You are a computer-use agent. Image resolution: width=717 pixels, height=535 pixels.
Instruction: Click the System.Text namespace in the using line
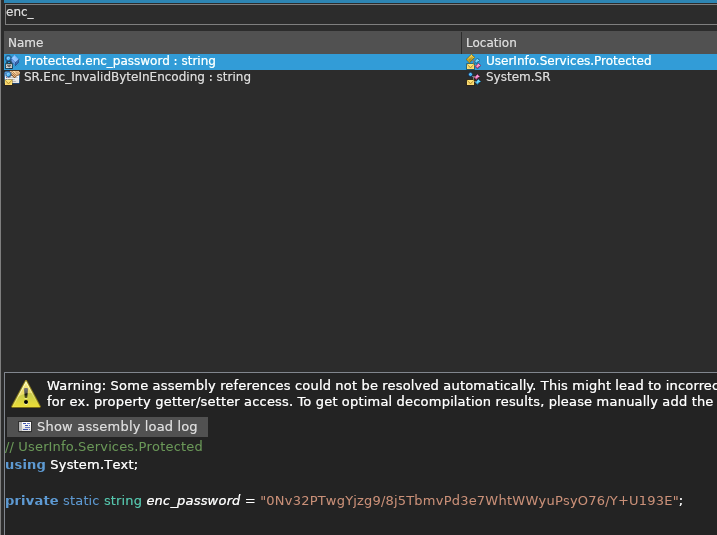coord(94,465)
